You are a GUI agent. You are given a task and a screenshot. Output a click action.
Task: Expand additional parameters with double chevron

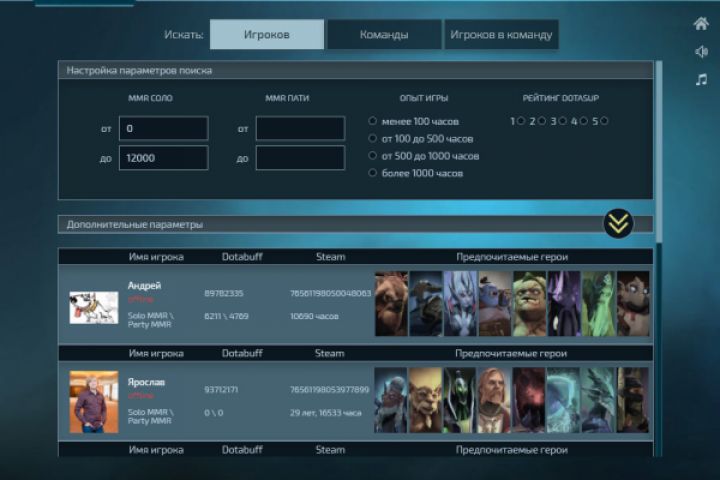[619, 223]
